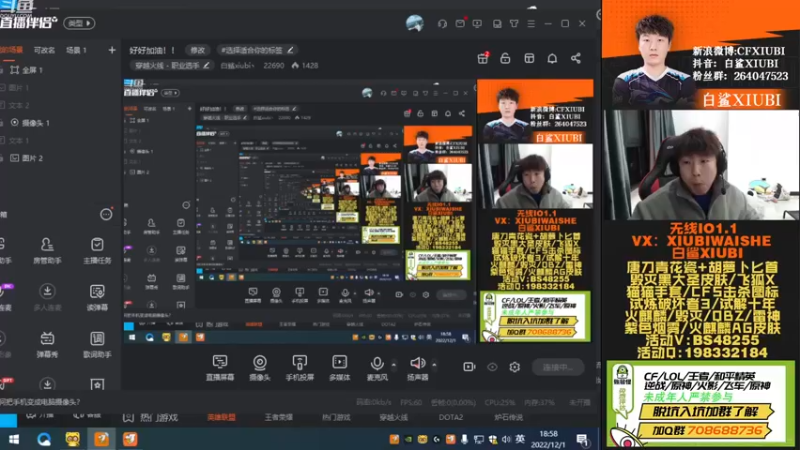Open toolbox more options circle icon
The image size is (800, 450).
[x=106, y=214]
